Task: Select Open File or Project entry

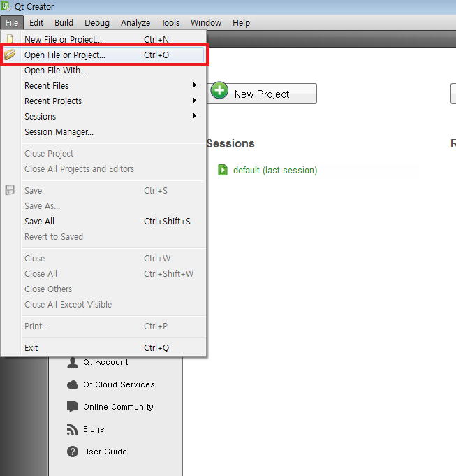Action: (103, 55)
